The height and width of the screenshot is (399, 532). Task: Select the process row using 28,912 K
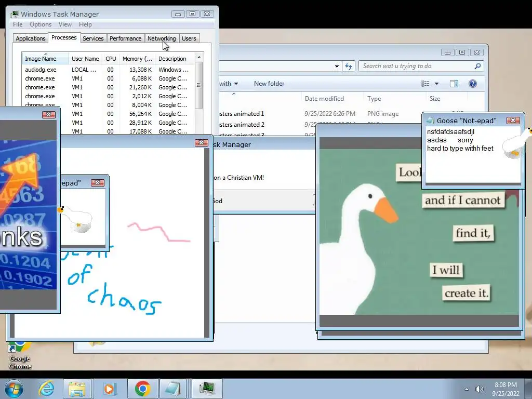128,123
